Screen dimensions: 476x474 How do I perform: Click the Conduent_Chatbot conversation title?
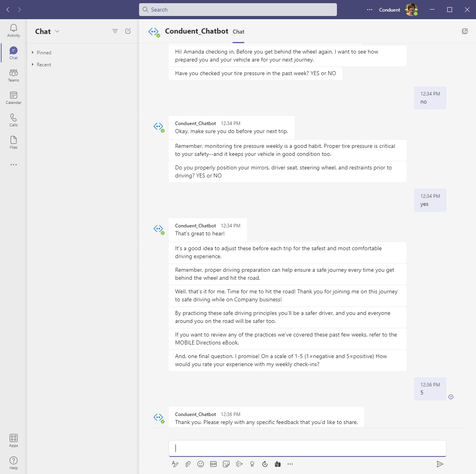[197, 31]
